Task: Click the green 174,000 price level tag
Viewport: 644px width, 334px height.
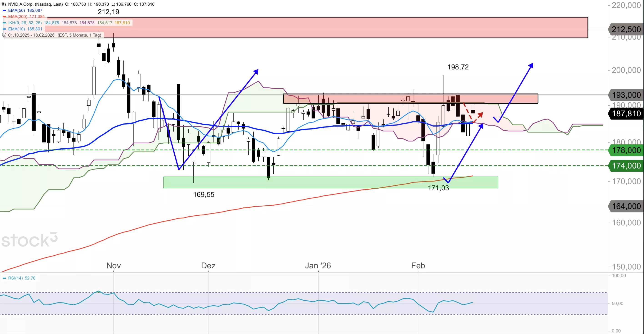Action: (626, 166)
